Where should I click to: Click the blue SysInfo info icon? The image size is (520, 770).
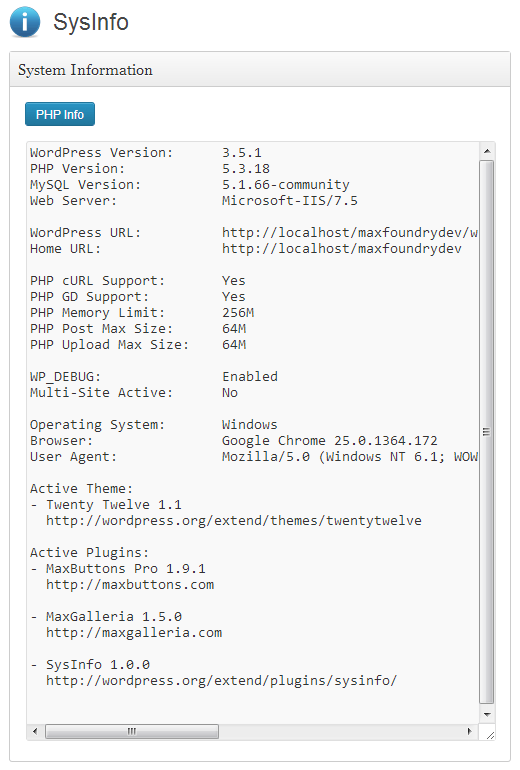click(25, 22)
